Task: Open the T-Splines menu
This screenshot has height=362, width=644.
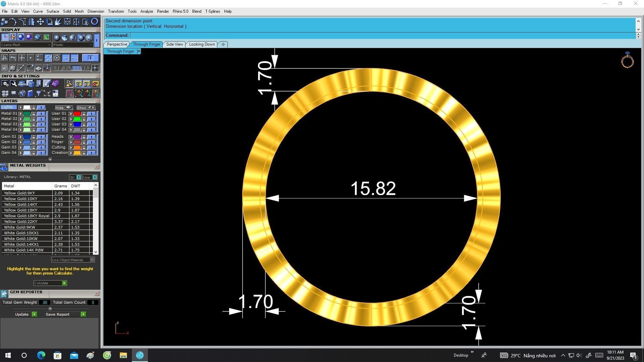Action: (212, 11)
